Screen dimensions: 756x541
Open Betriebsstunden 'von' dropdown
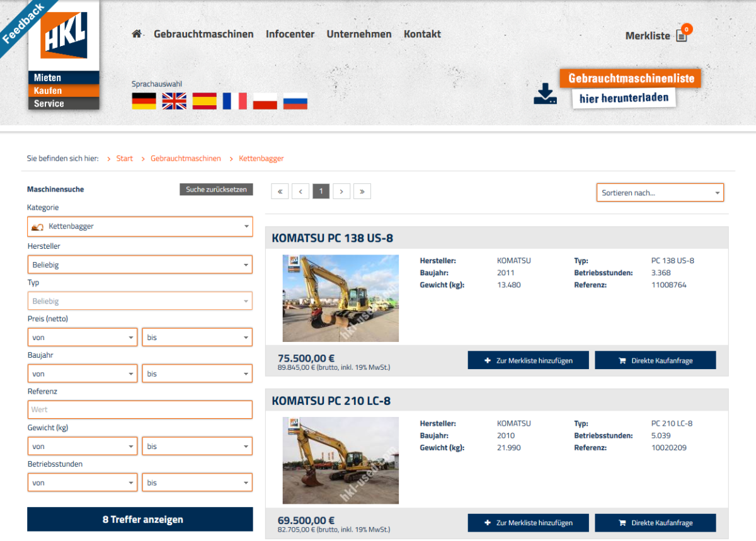(x=83, y=483)
